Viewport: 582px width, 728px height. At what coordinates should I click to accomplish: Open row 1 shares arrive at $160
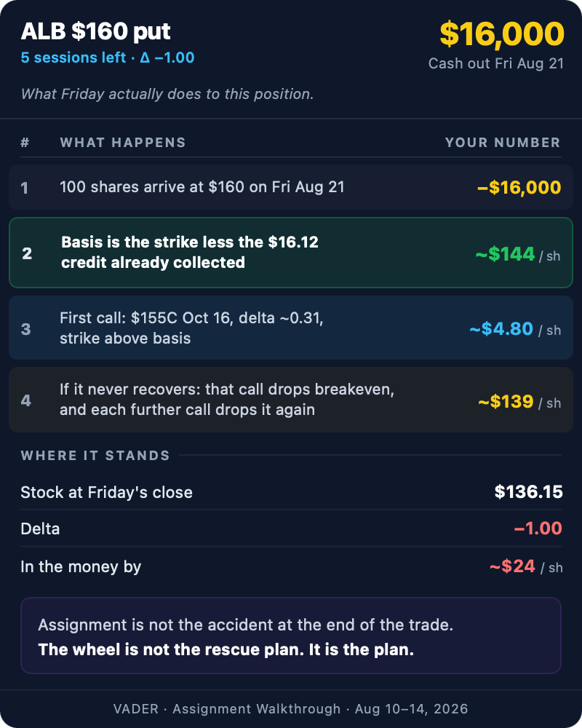pos(290,187)
